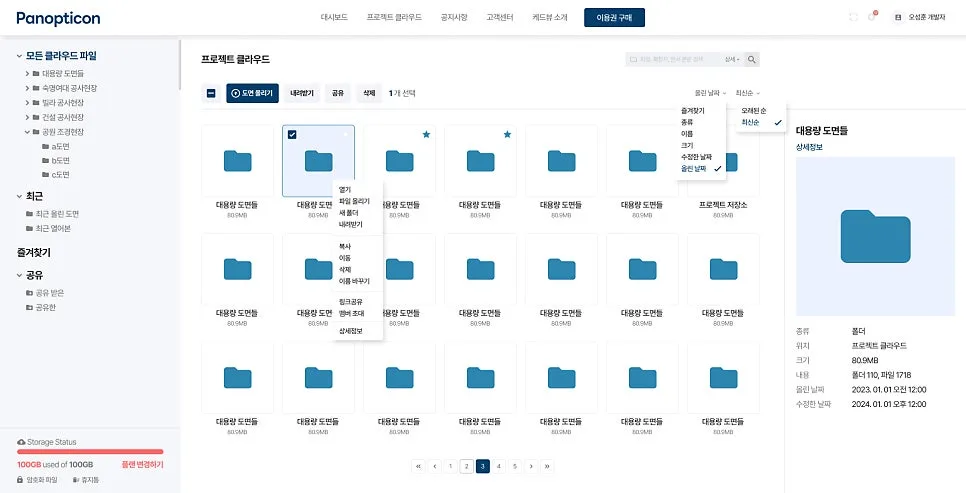The width and height of the screenshot is (966, 493).
Task: Click the b도면 folder icon in sidebar
Action: tap(45, 160)
